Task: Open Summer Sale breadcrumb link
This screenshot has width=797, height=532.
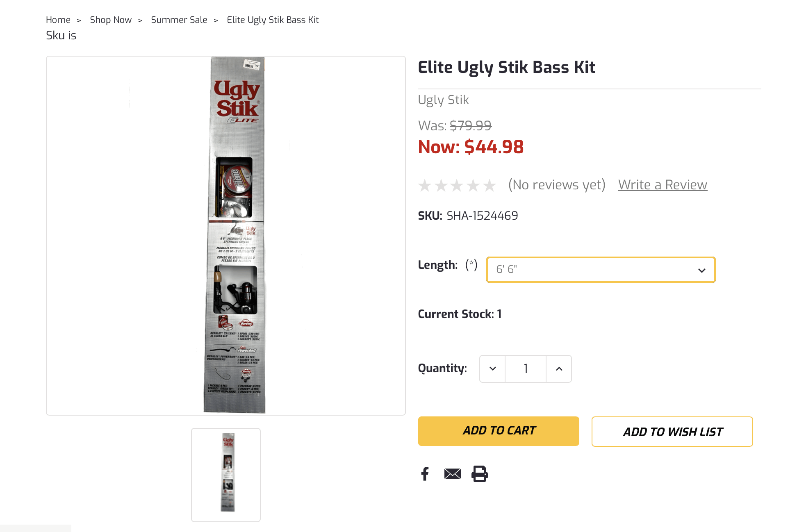Action: click(x=179, y=20)
